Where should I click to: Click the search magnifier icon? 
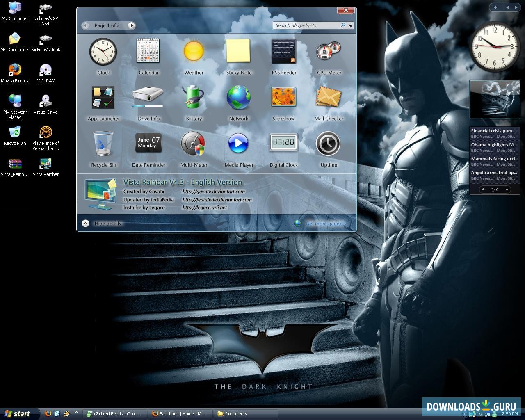coord(343,25)
